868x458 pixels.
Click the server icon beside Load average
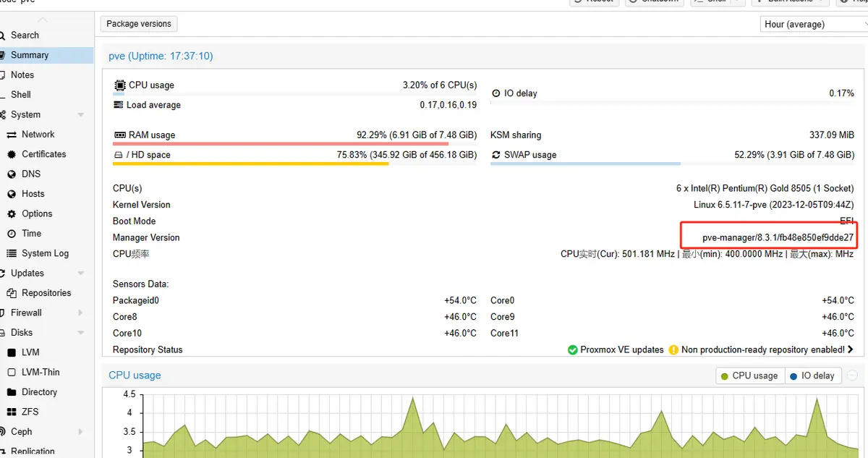[119, 105]
